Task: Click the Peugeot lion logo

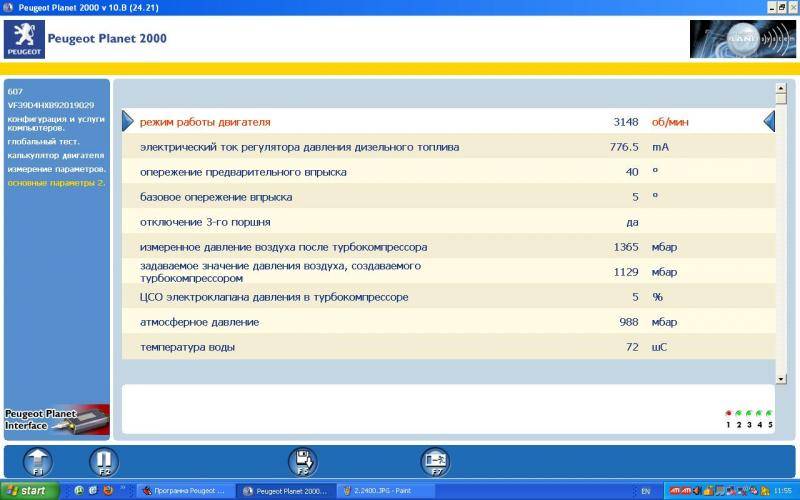Action: click(25, 39)
